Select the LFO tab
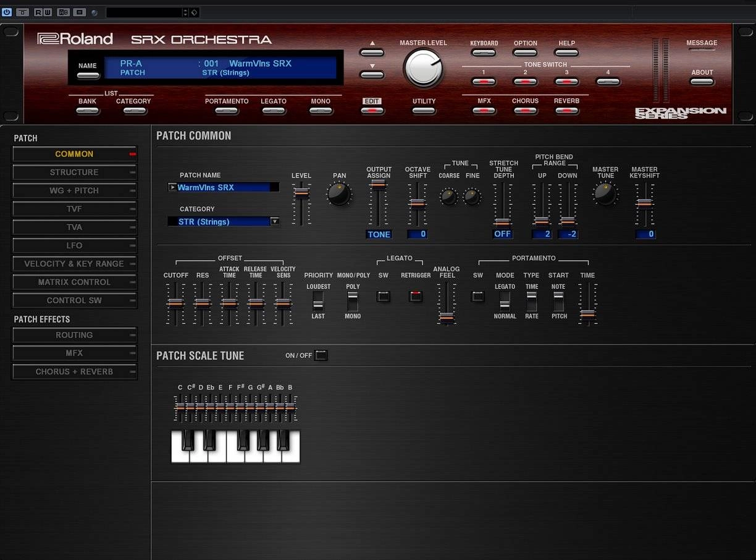The height and width of the screenshot is (560, 756). (x=74, y=245)
